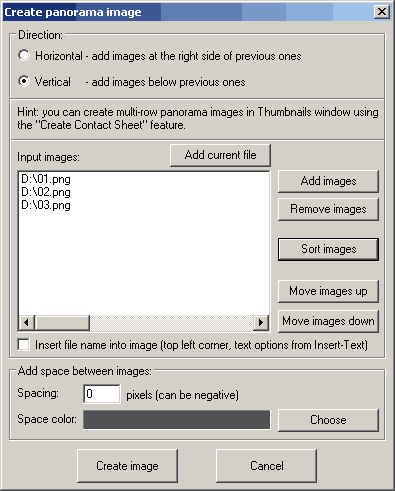Open the Choose space color dialog
395x491 pixels.
[x=328, y=420]
